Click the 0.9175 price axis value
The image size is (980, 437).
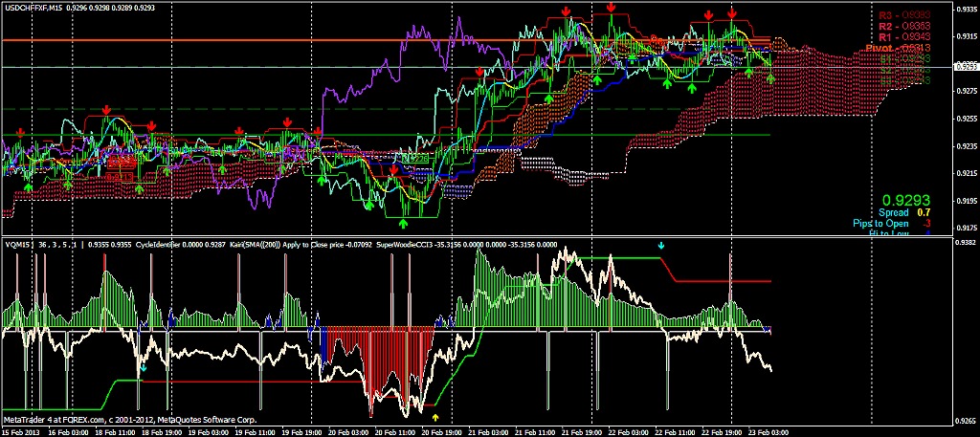pyautogui.click(x=967, y=229)
